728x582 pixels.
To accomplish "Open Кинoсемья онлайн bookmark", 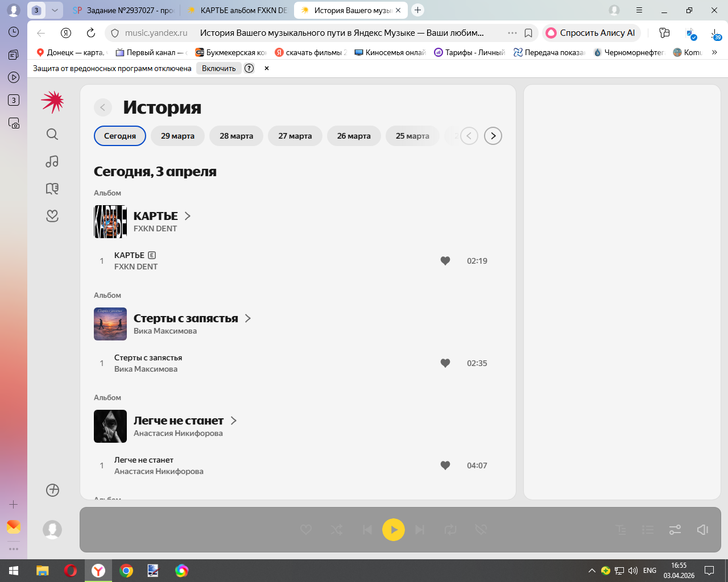I will (x=390, y=52).
